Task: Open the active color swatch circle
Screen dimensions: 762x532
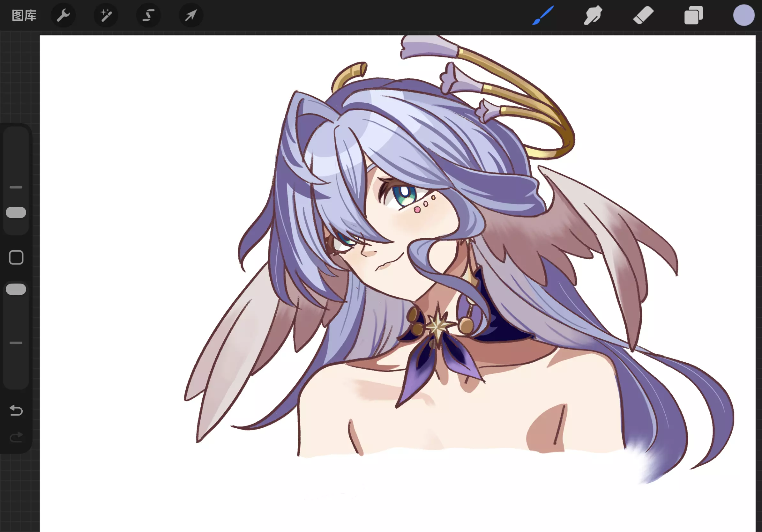Action: [x=743, y=16]
